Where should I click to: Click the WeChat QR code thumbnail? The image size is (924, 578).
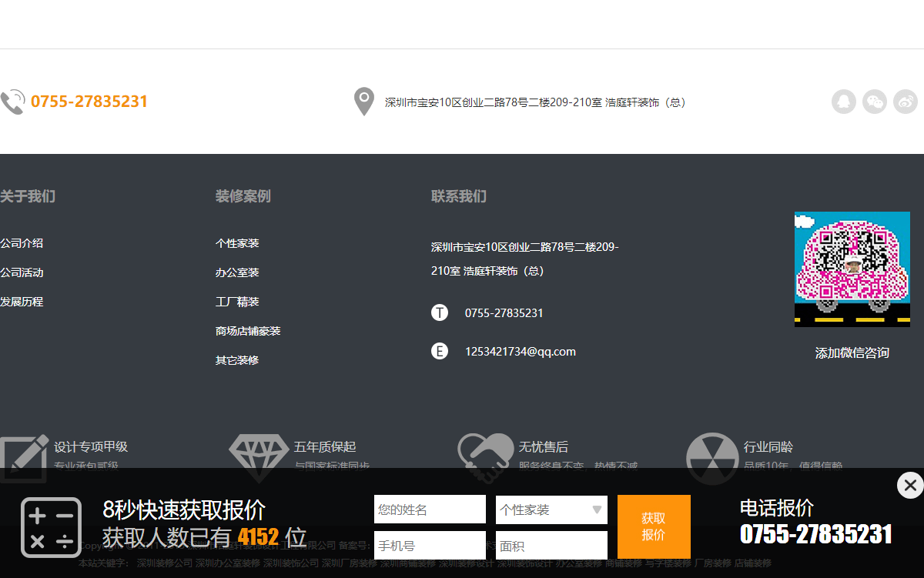point(852,269)
